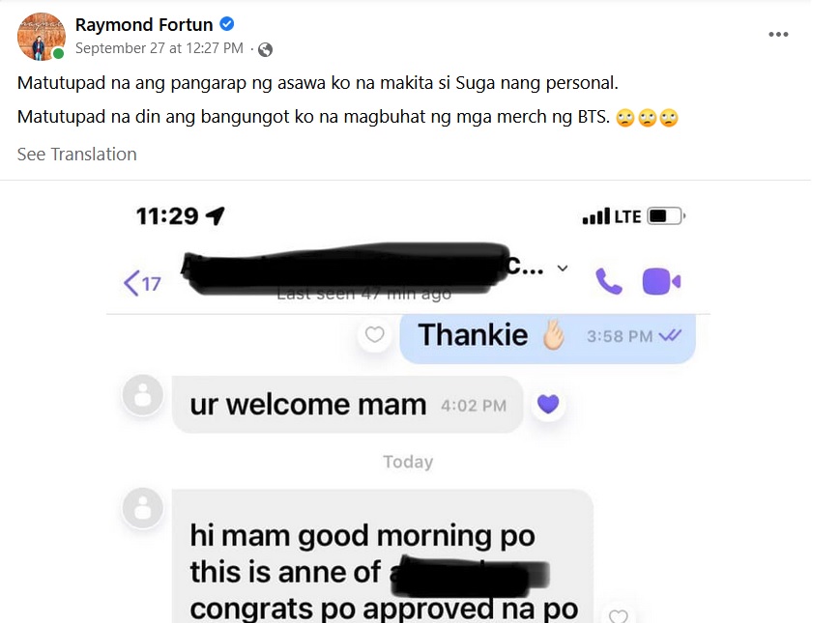
Task: Tap the back arrow showing 17
Action: (142, 283)
